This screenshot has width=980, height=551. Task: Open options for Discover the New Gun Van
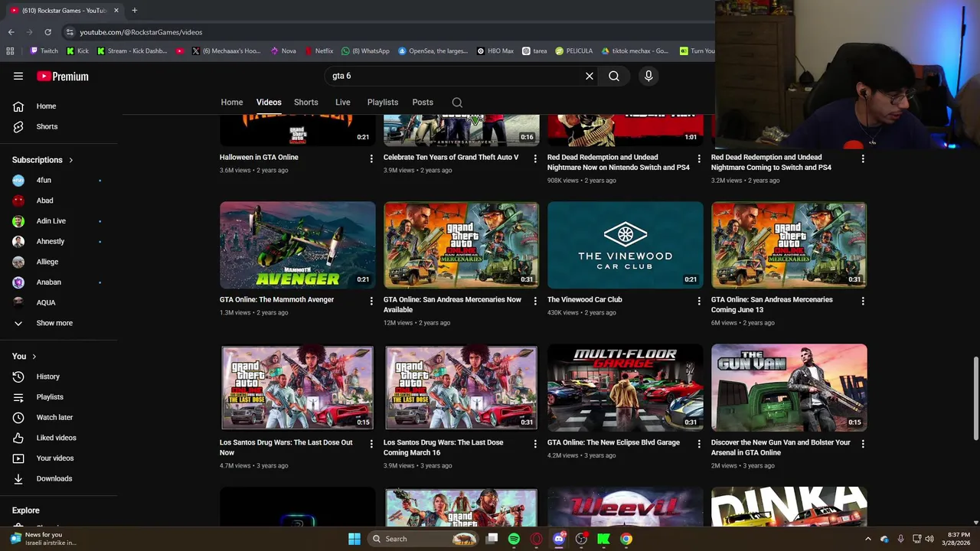click(x=863, y=444)
